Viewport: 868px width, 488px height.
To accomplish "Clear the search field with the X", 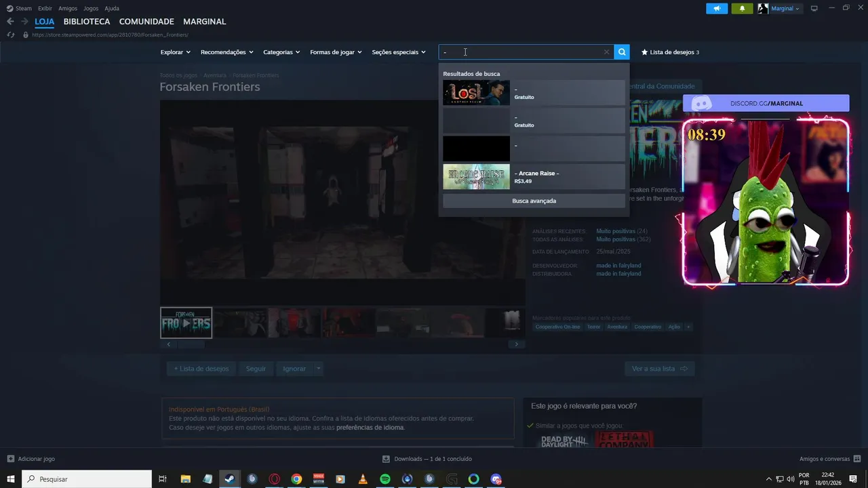I will point(606,52).
